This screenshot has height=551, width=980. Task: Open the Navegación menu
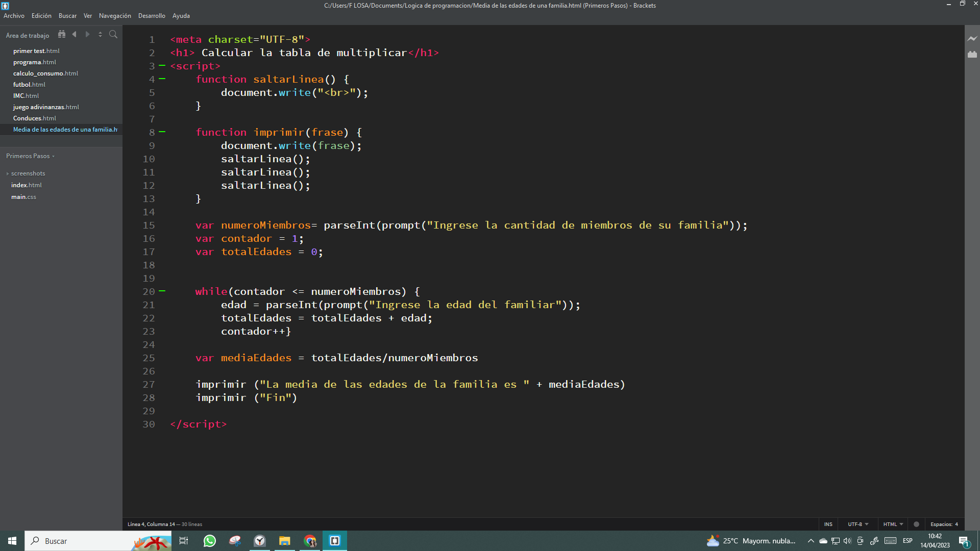[115, 16]
